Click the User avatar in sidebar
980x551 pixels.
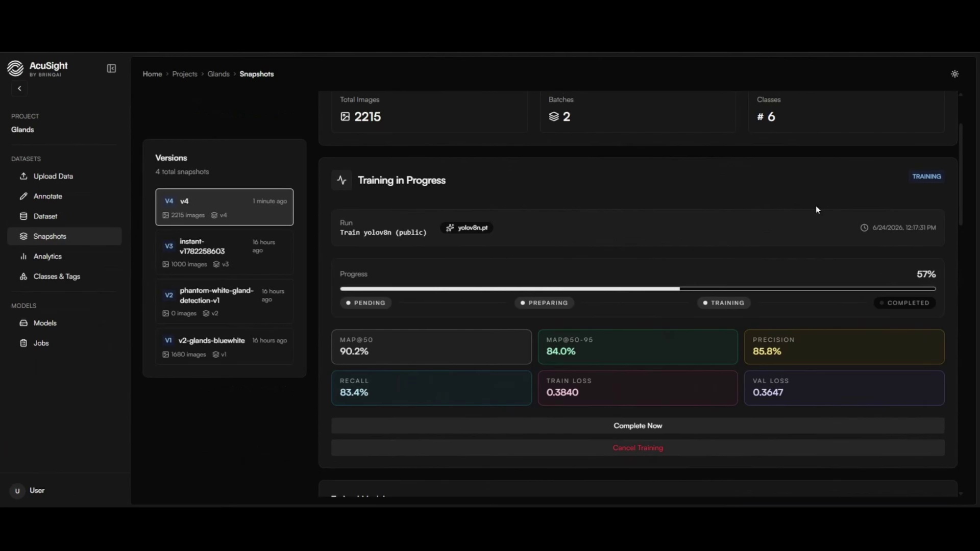pyautogui.click(x=17, y=491)
